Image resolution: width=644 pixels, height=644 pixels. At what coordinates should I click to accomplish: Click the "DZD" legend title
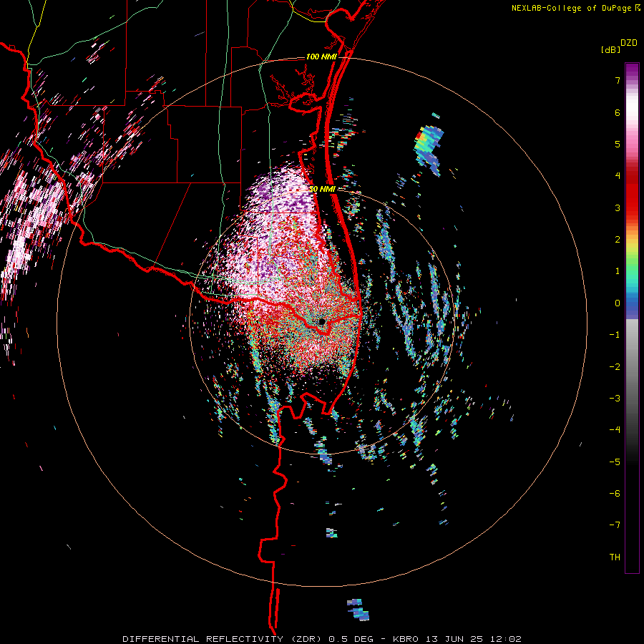(629, 43)
